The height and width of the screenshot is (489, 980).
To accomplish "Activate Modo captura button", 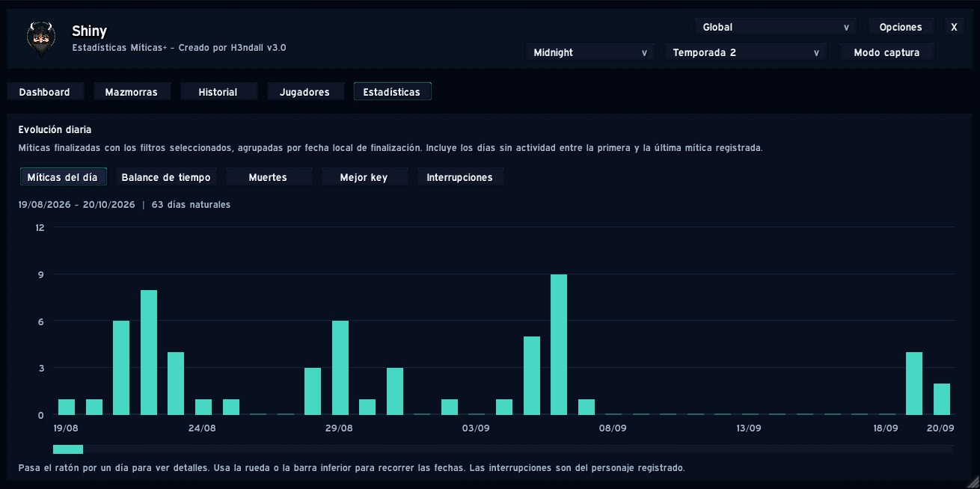I will pyautogui.click(x=886, y=52).
